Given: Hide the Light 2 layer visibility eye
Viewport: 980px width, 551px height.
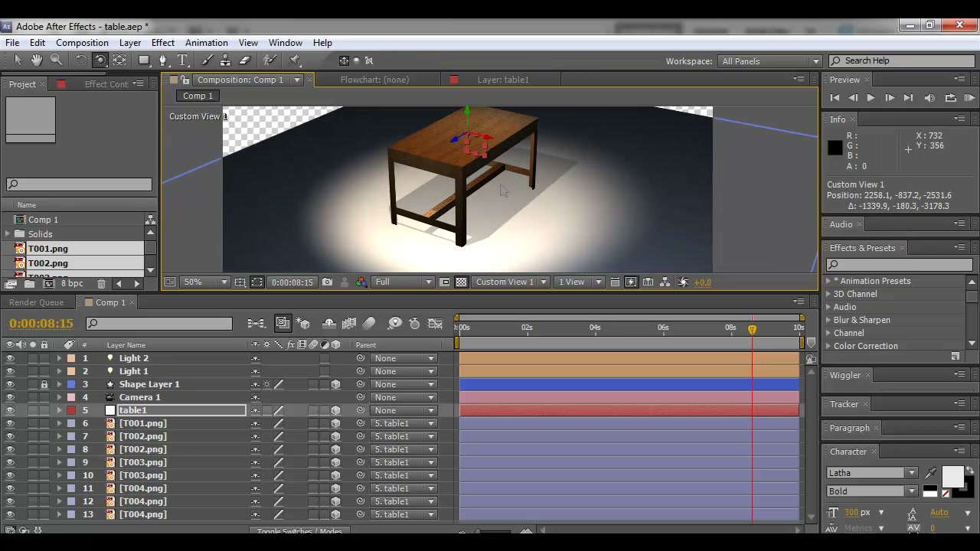Looking at the screenshot, I should [10, 358].
